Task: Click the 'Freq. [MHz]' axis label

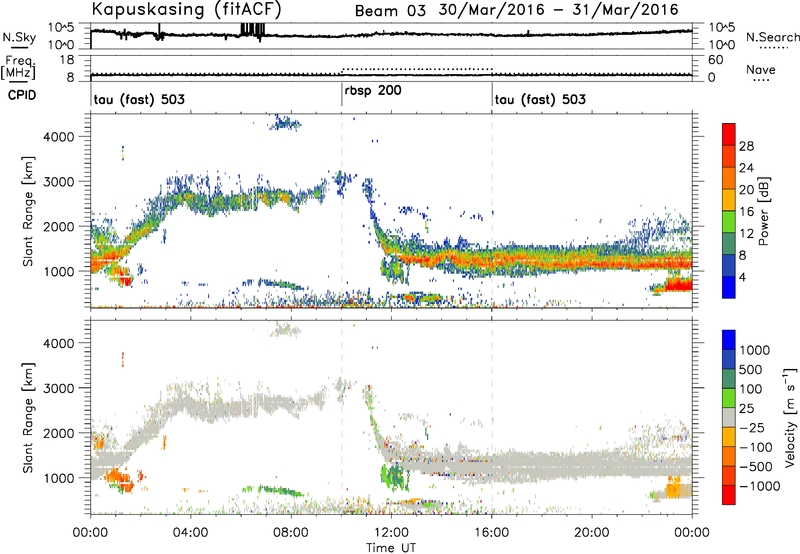Action: pyautogui.click(x=18, y=67)
